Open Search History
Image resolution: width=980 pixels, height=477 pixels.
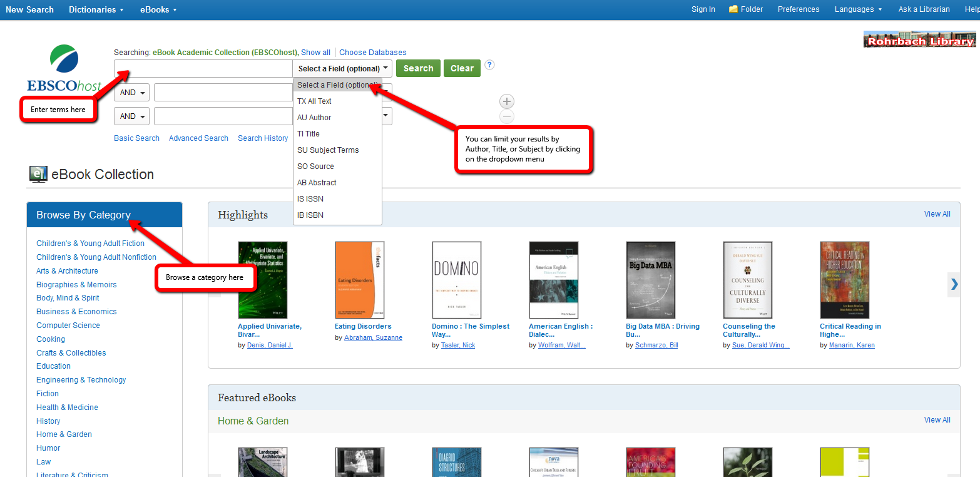(263, 138)
